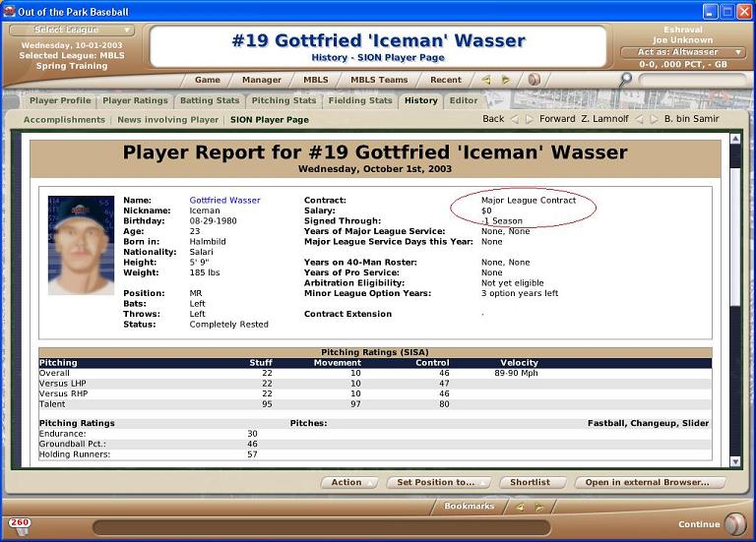Click the baseball icon in the menu bar
The height and width of the screenshot is (542, 756).
[x=534, y=80]
